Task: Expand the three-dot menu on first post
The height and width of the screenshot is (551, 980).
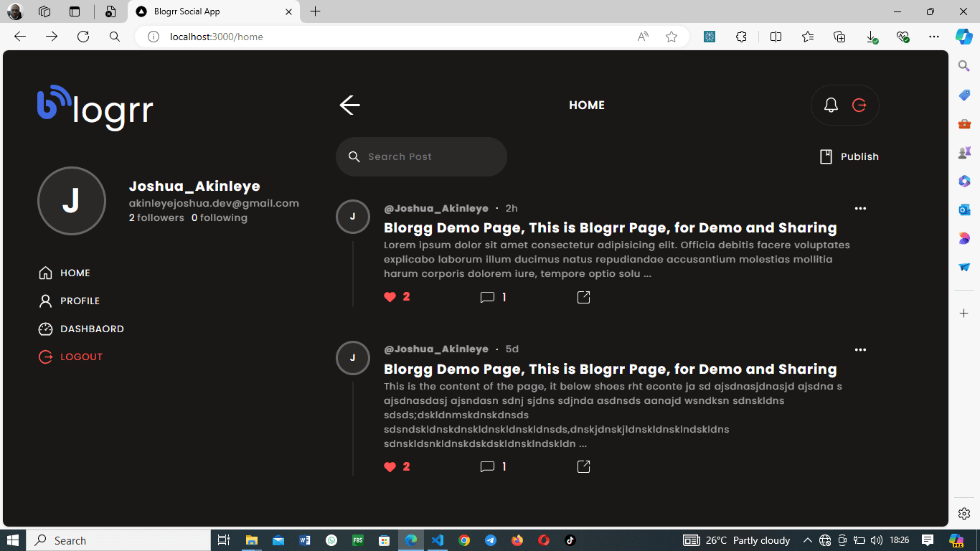Action: pos(860,209)
